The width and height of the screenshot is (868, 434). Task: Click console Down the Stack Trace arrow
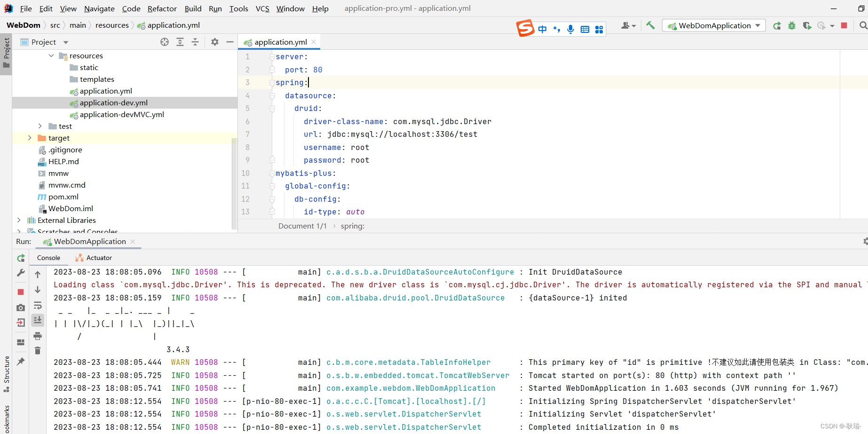[38, 290]
